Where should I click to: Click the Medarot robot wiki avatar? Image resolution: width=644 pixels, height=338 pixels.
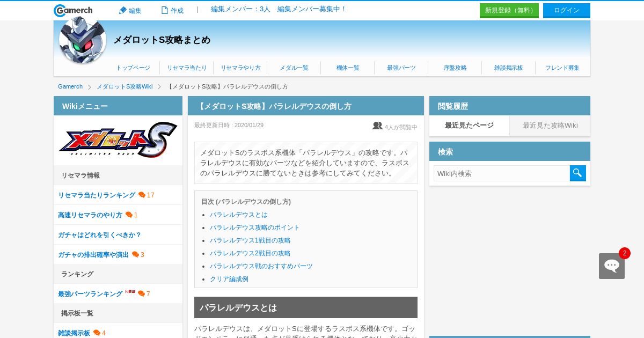coord(83,40)
